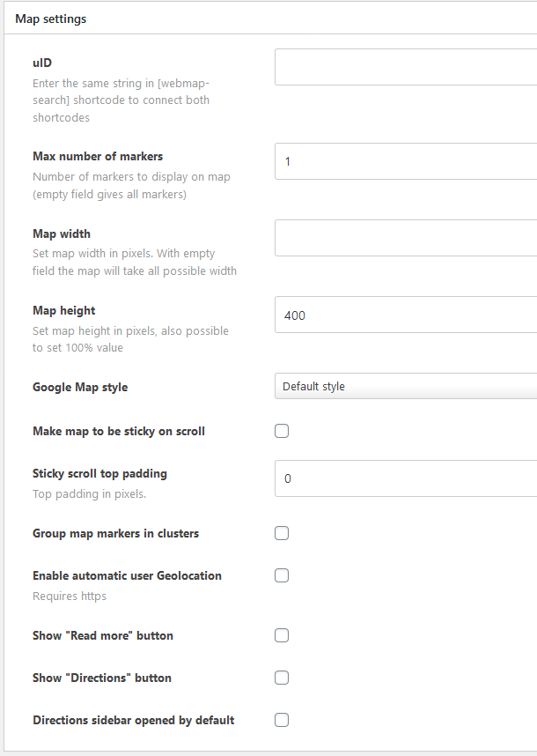Check the Show "Read more" button option
The width and height of the screenshot is (537, 756).
282,635
